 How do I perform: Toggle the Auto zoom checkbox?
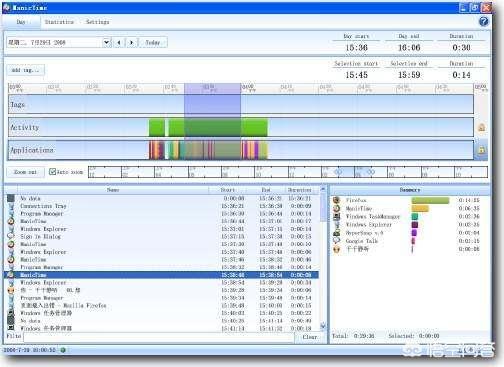coord(52,172)
